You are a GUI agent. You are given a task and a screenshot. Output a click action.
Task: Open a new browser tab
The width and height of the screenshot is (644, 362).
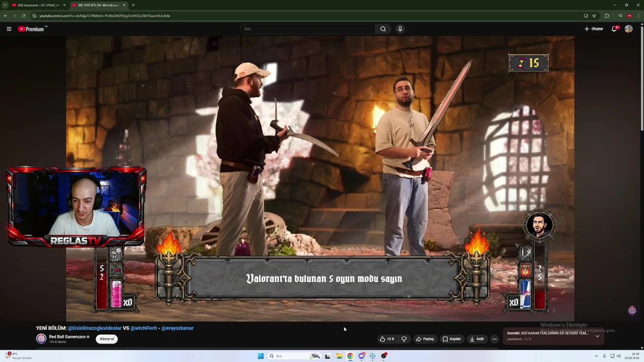tap(133, 5)
